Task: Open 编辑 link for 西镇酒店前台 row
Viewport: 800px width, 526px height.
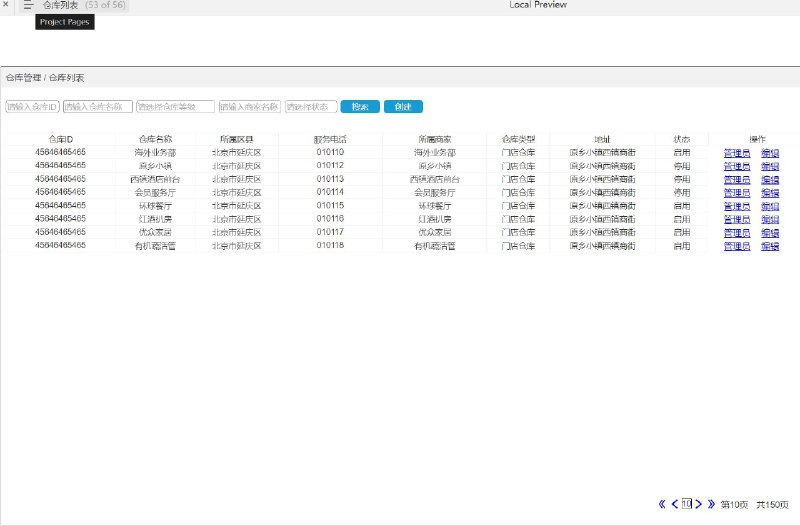Action: 770,180
